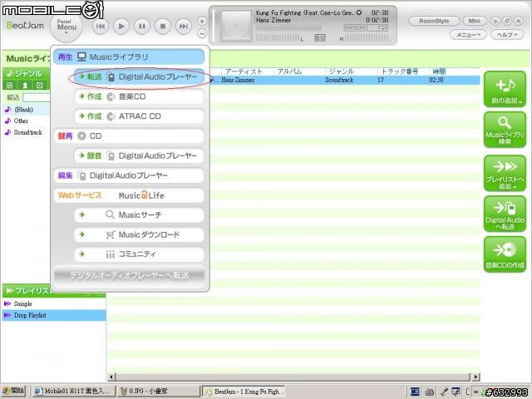Click Musicライブラリ検索 search button
This screenshot has width=532, height=399.
click(505, 130)
